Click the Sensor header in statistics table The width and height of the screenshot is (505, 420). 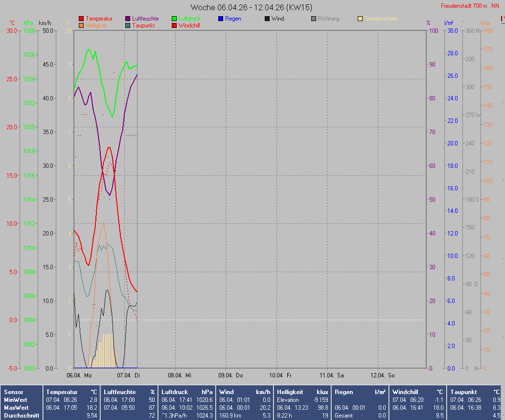click(x=13, y=392)
